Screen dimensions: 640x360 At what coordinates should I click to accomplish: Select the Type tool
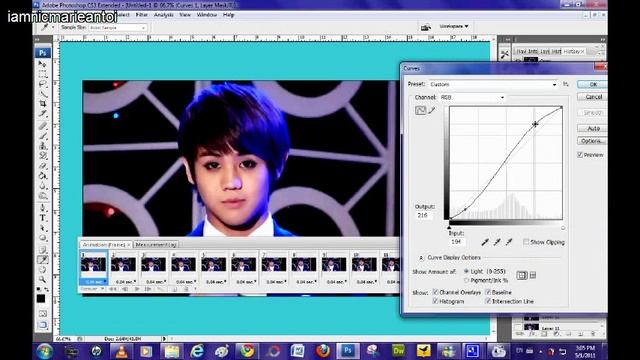tap(42, 218)
